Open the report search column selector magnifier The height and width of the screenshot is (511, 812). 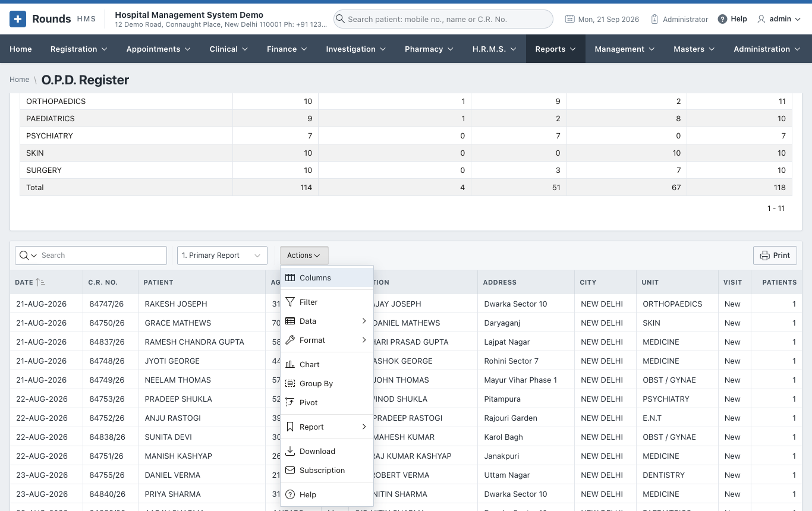27,255
